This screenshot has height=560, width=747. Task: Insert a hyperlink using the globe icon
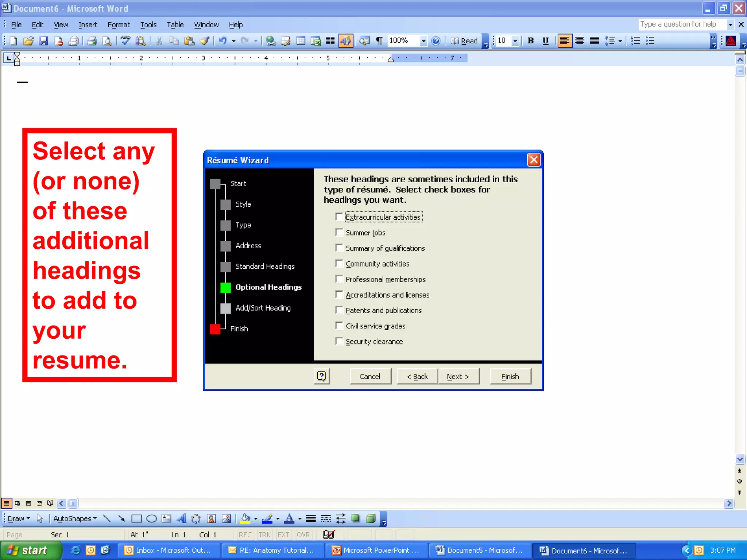(x=270, y=41)
